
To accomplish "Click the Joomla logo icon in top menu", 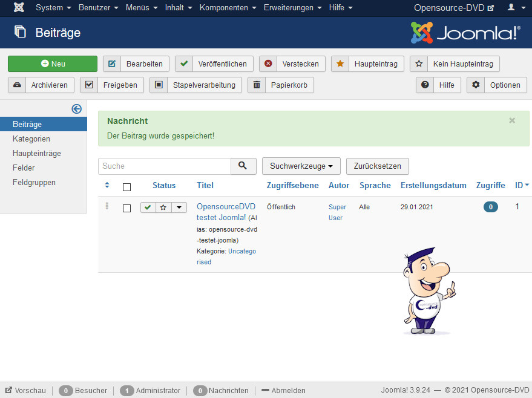I will 19,8.
